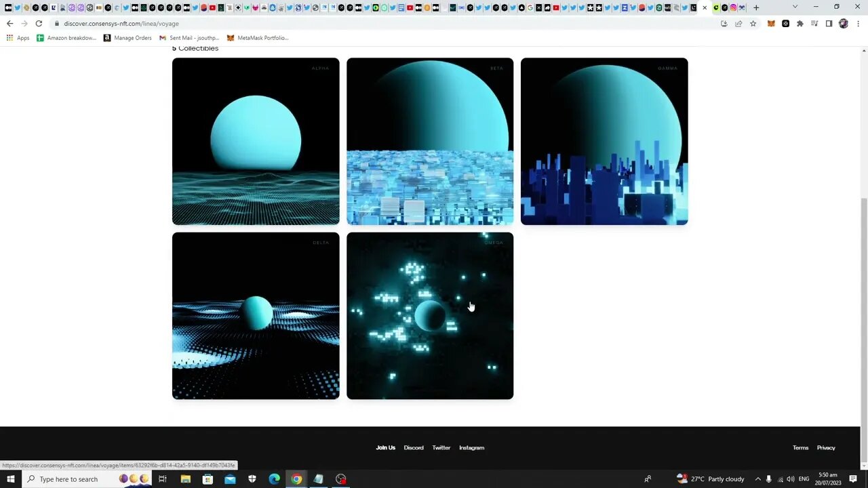Open the Sent Mail bookmark
Screen dimensions: 868x488
(189, 38)
